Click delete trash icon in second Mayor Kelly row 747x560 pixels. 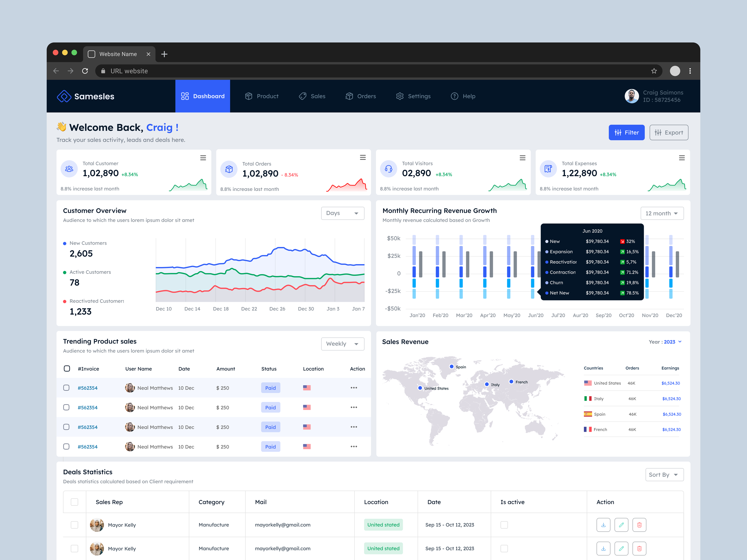tap(639, 549)
